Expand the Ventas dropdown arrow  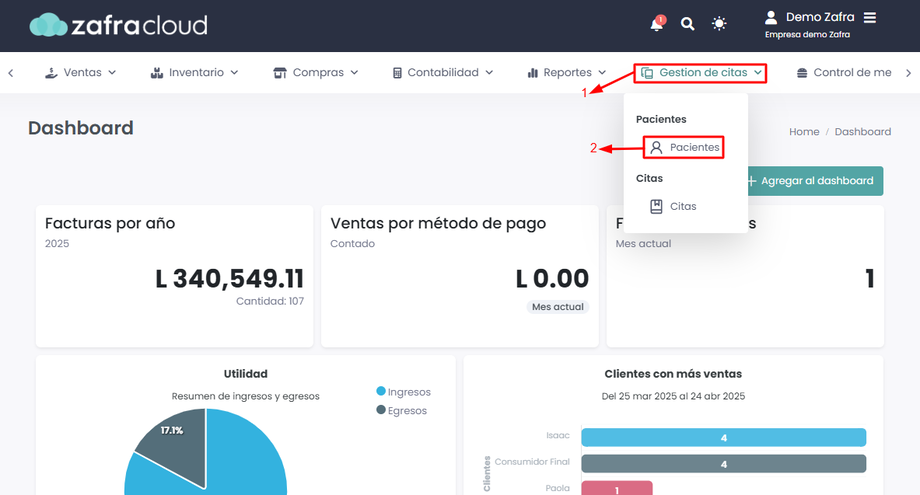tap(112, 73)
